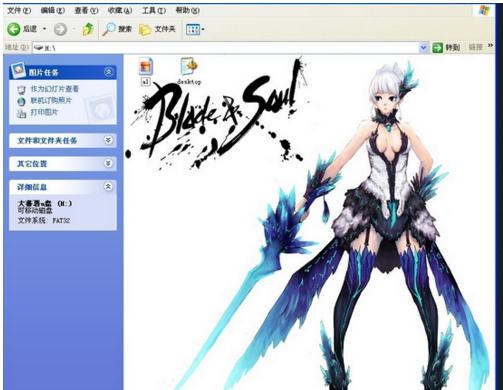Expand the 文件和文件夹任务 panel

point(108,140)
